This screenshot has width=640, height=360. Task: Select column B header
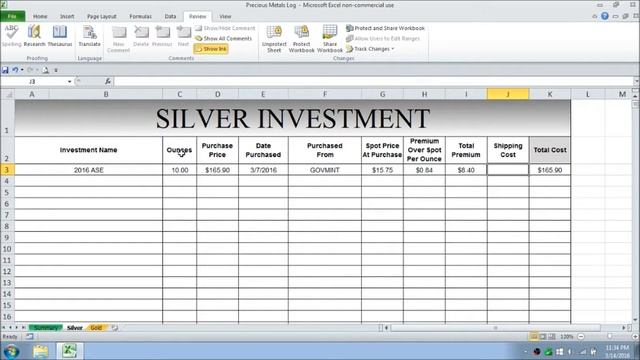point(106,94)
